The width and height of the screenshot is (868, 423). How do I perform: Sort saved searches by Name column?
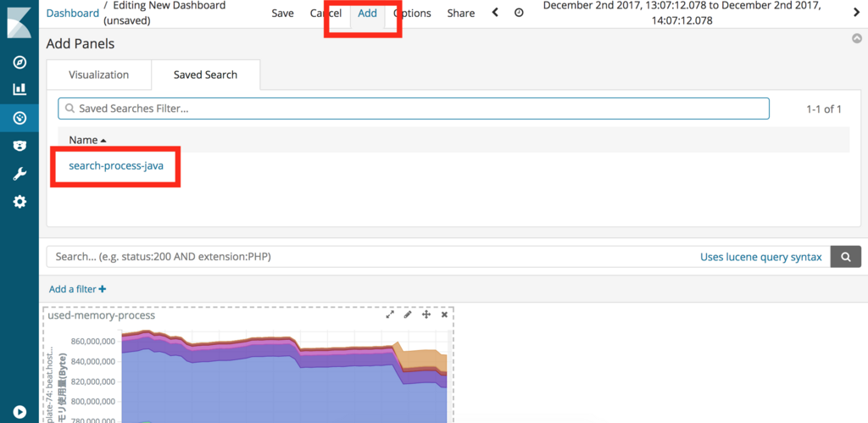tap(87, 140)
